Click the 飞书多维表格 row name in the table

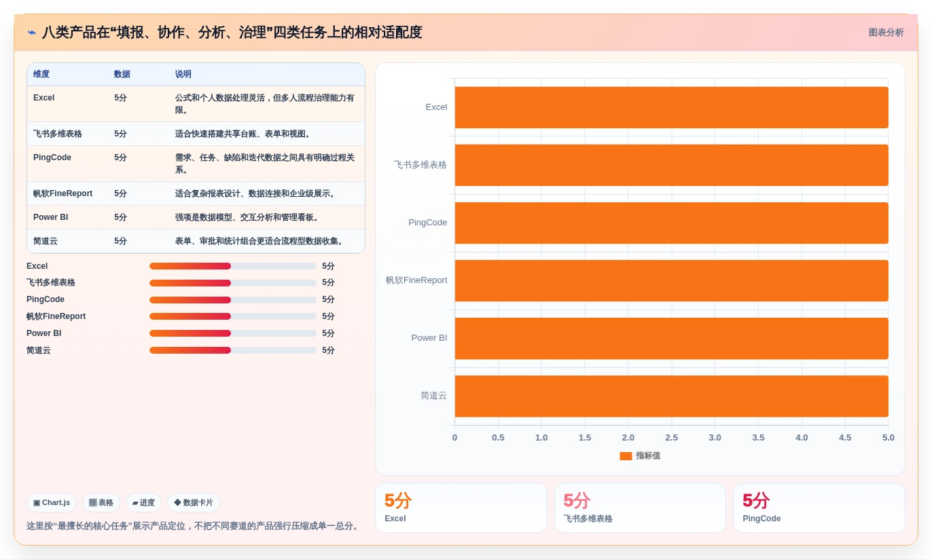pyautogui.click(x=58, y=134)
